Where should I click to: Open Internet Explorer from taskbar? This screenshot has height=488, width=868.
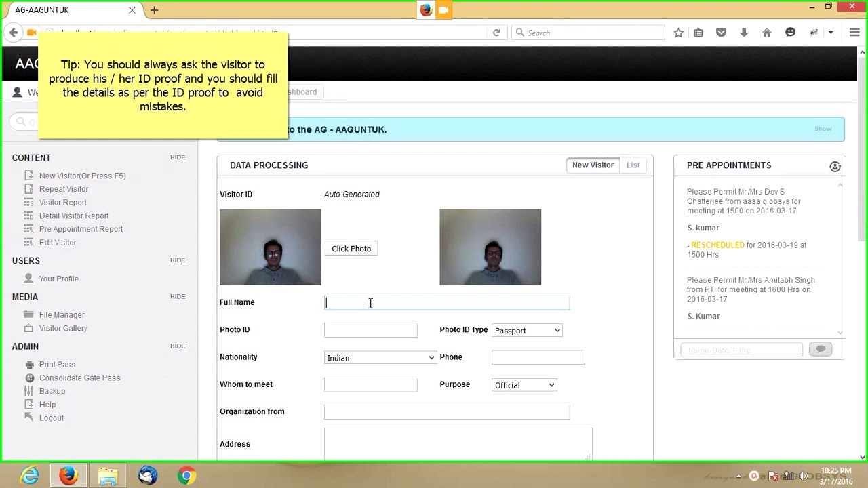29,476
